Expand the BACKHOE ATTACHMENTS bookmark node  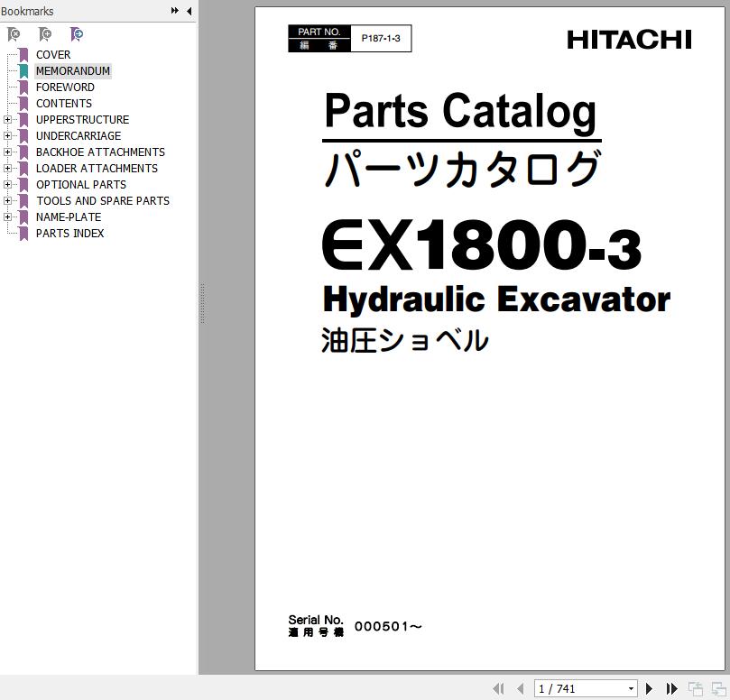[7, 152]
